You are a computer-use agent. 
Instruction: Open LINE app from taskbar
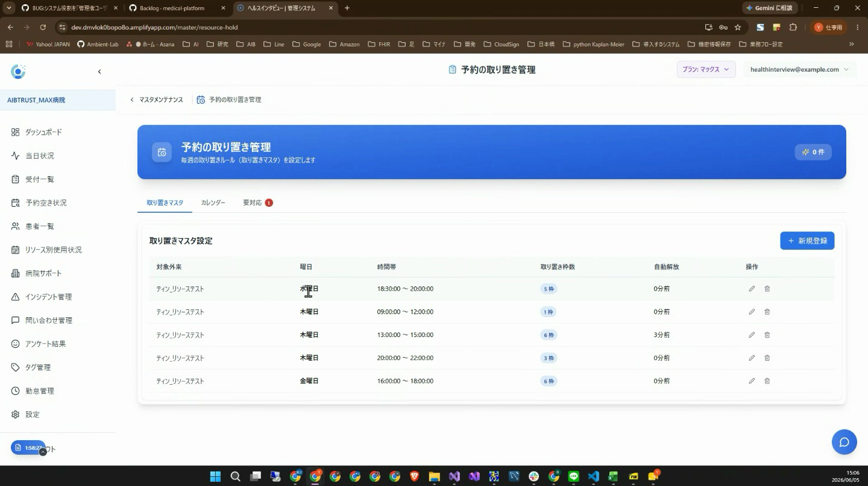point(573,476)
